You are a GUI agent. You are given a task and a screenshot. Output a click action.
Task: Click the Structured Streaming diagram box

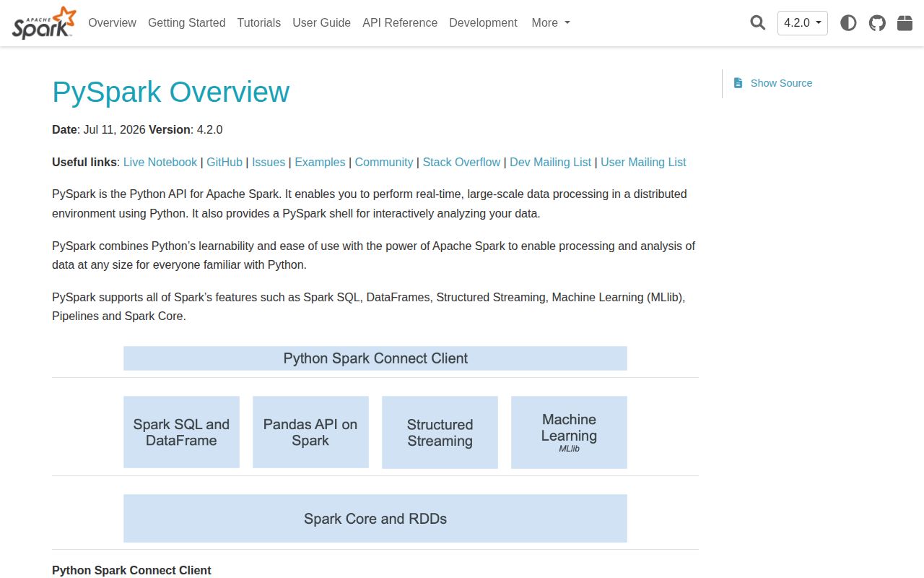(440, 432)
